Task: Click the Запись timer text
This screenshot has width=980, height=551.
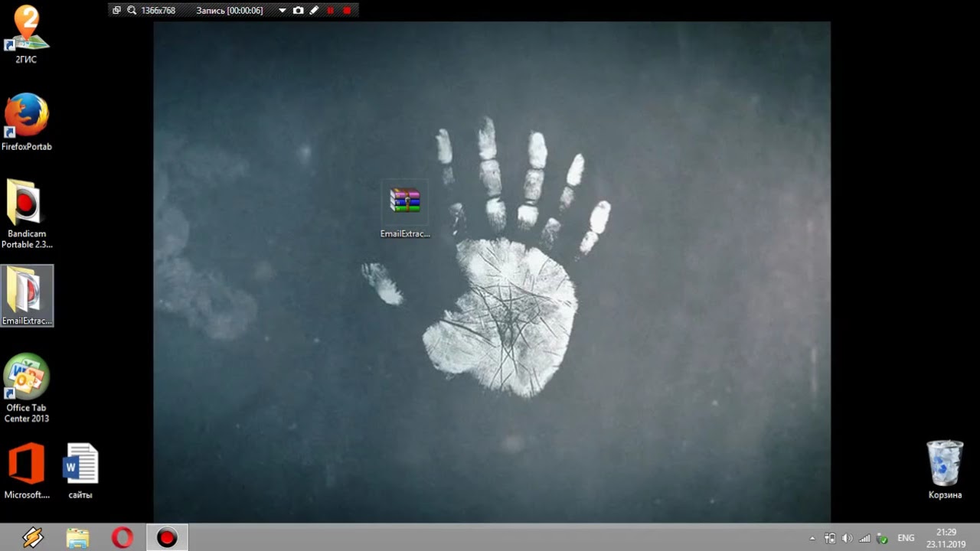Action: 230,11
